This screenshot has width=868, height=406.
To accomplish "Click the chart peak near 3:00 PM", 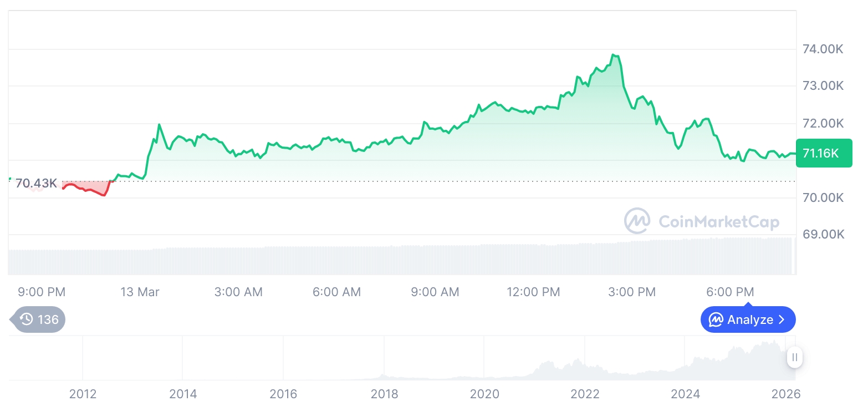I will [614, 55].
